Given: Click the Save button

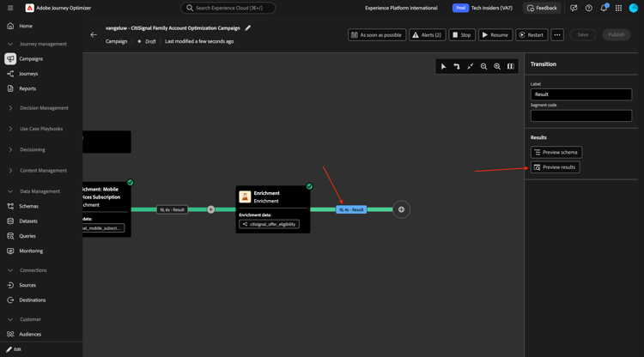Looking at the screenshot, I should [x=583, y=35].
